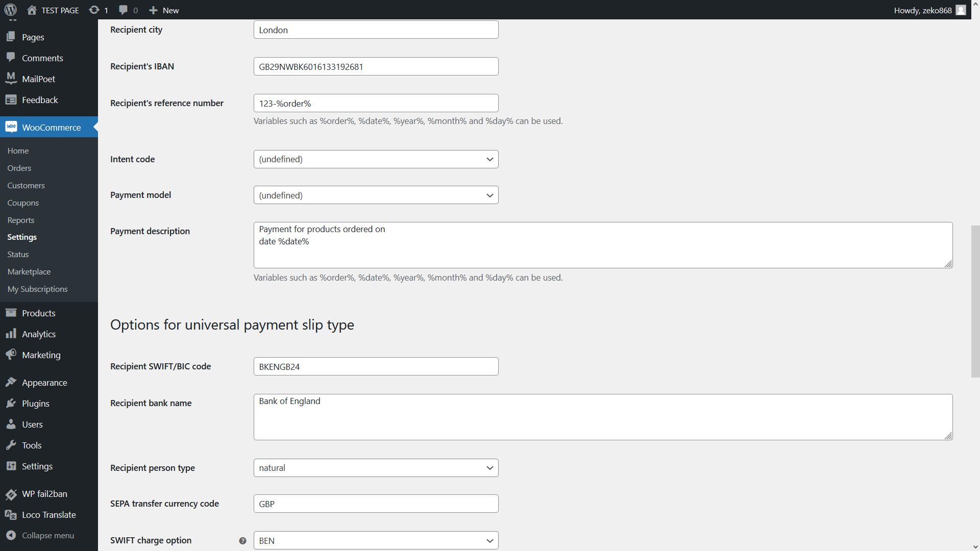The width and height of the screenshot is (980, 551).
Task: Click the Marketing megaphone icon
Action: click(11, 355)
